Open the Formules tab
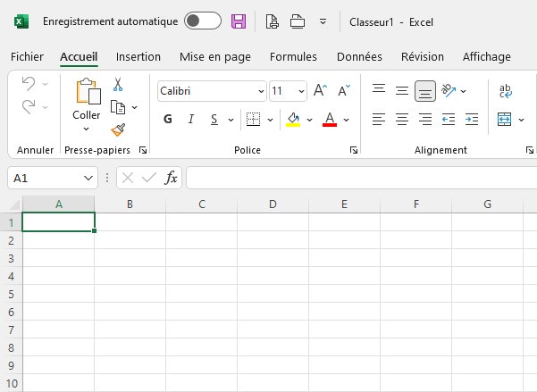Viewport: 537px width, 392px height. [x=293, y=57]
